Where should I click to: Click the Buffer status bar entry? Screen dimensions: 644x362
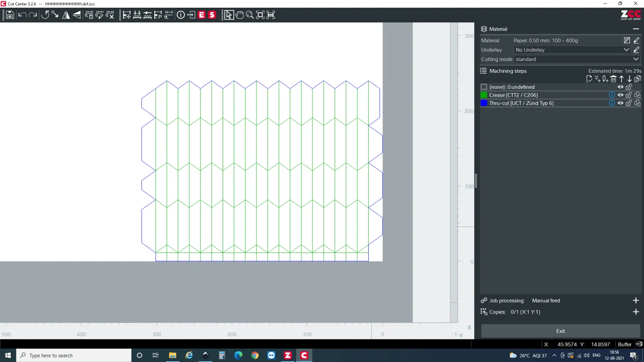pos(625,344)
